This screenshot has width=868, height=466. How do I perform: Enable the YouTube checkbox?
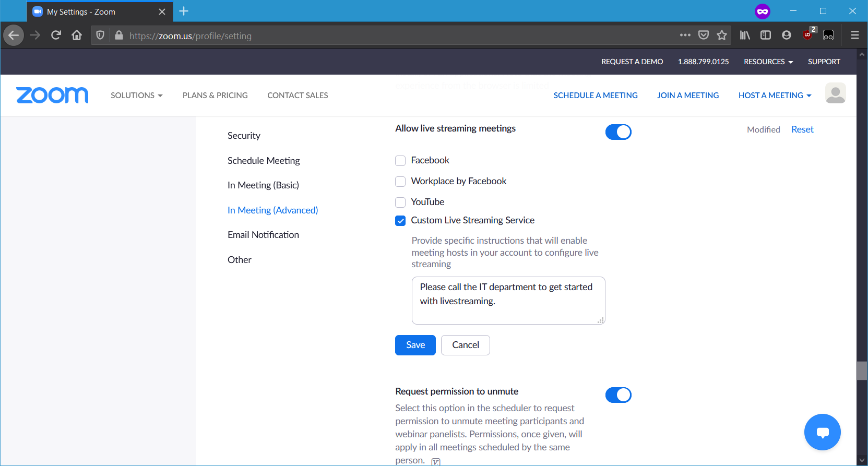click(x=400, y=202)
